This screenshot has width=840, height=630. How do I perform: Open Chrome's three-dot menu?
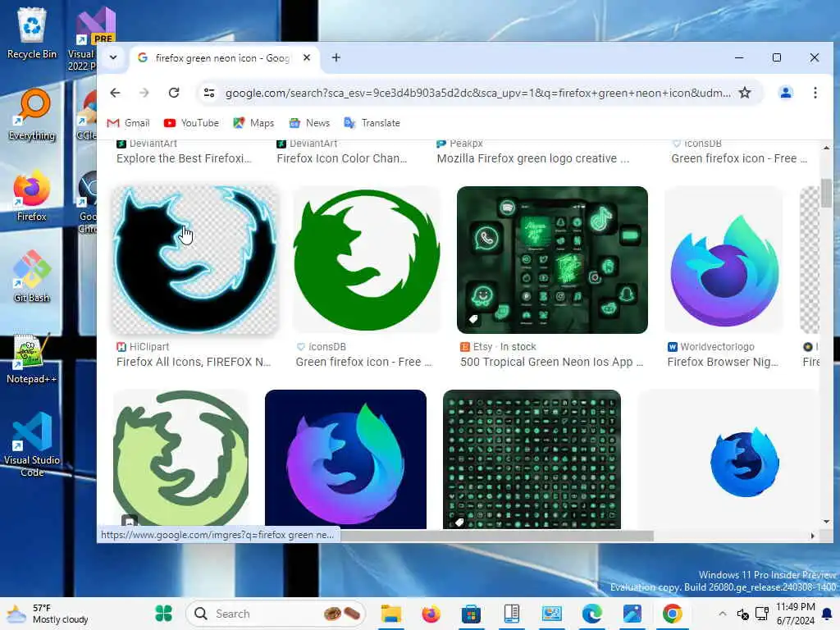[815, 93]
